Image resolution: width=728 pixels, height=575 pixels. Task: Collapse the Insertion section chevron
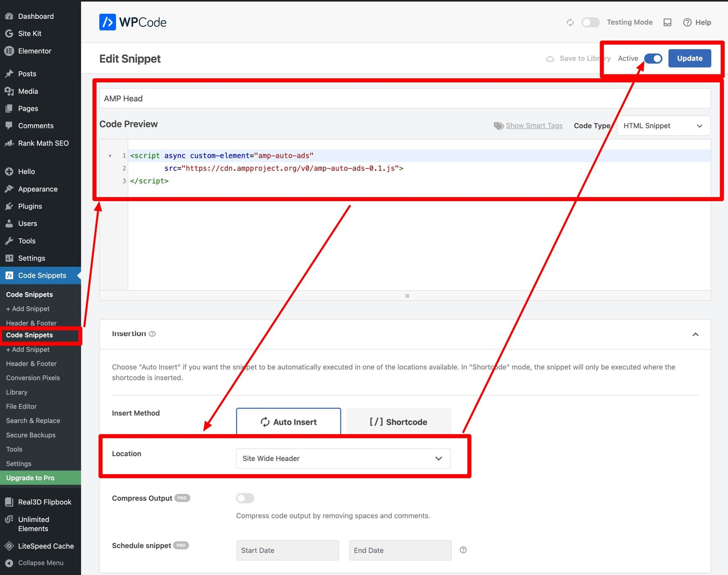695,334
